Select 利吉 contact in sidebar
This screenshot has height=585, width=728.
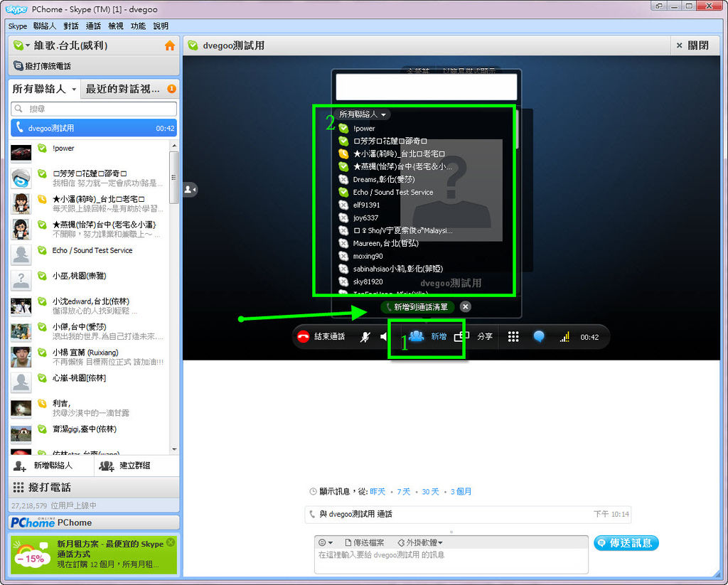click(x=89, y=407)
